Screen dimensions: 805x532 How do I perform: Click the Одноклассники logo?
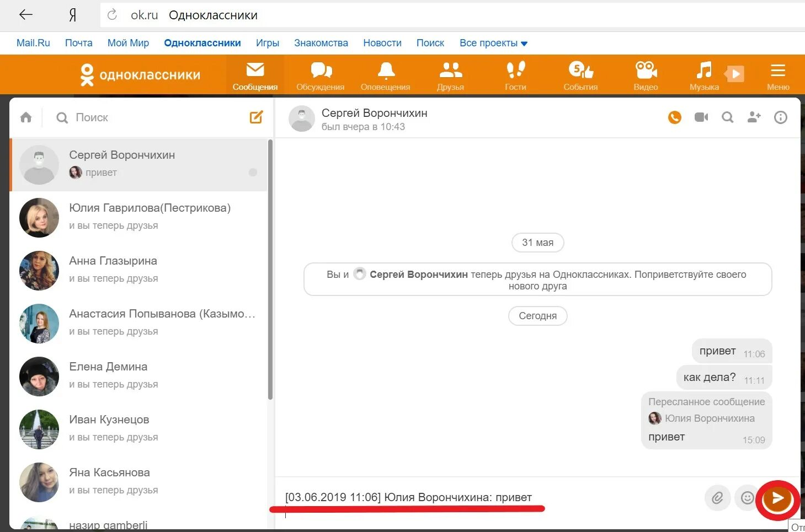[x=140, y=75]
